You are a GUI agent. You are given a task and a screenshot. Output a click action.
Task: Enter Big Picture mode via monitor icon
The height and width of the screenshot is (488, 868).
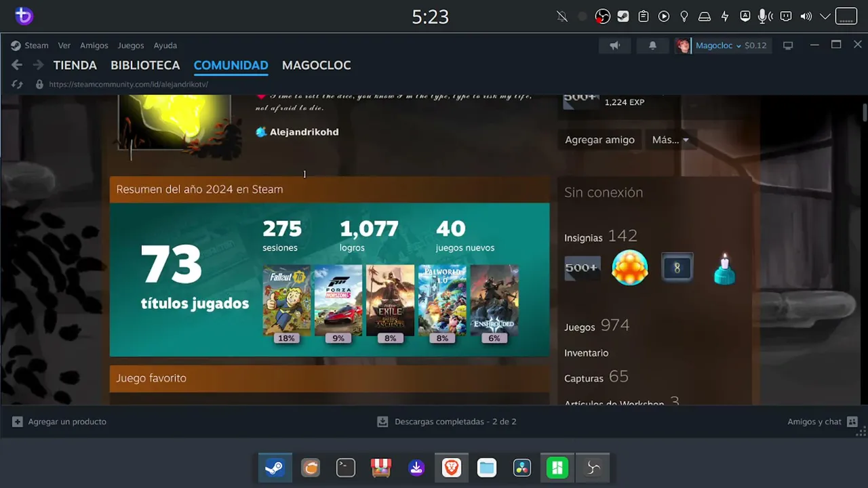click(x=788, y=45)
